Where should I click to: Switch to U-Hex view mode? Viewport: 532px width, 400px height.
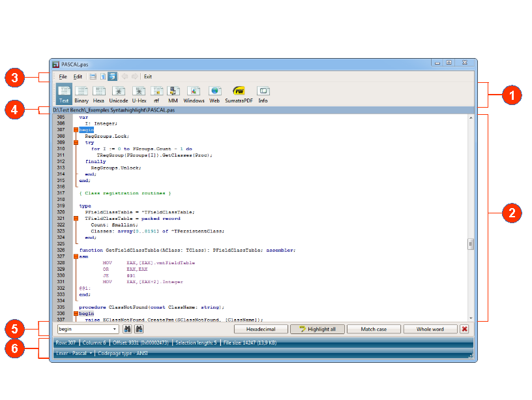pos(139,95)
